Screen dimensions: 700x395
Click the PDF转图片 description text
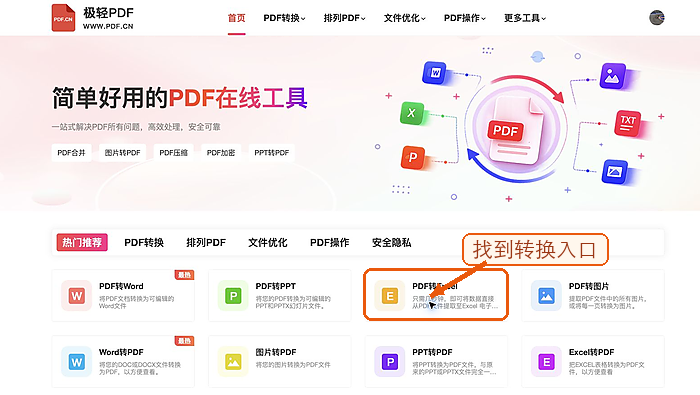608,302
